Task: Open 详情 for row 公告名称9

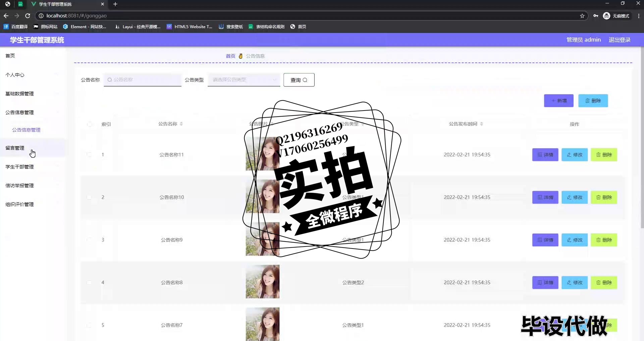Action: [545, 240]
